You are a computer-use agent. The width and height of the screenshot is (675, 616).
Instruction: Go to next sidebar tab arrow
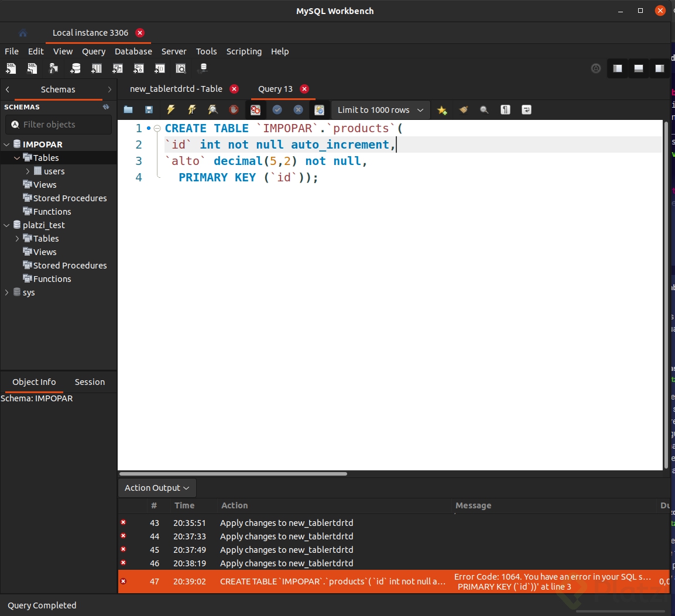(x=109, y=90)
